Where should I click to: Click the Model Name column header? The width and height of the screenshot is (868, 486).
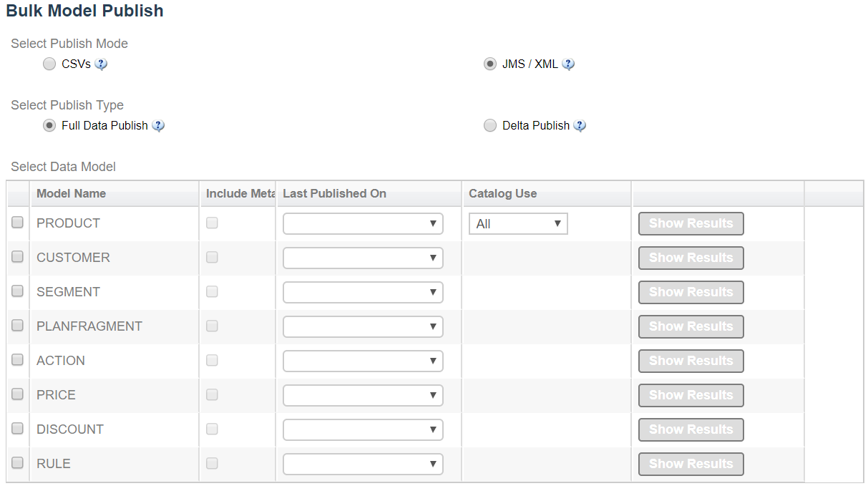click(x=71, y=194)
